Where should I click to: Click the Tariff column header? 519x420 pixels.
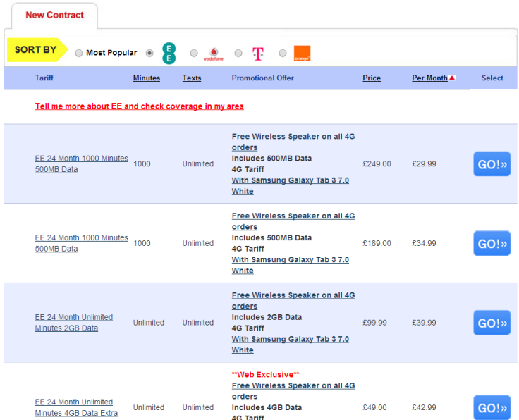pyautogui.click(x=44, y=78)
